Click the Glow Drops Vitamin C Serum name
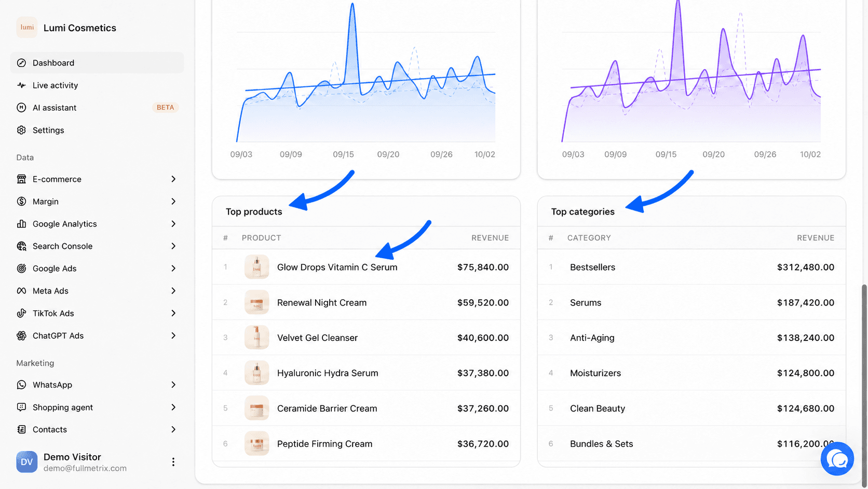Image resolution: width=868 pixels, height=489 pixels. point(337,267)
